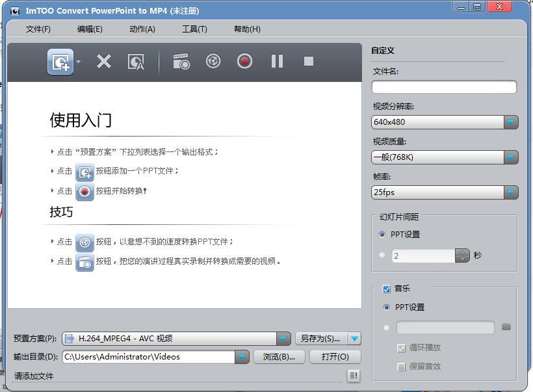The image size is (533, 392).
Task: Click the 使用入门 heading text
Action: tap(81, 120)
